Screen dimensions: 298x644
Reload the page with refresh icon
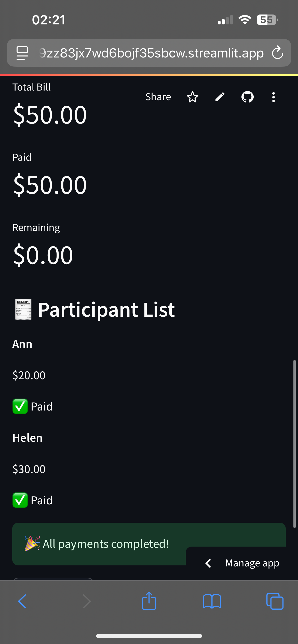pos(277,53)
